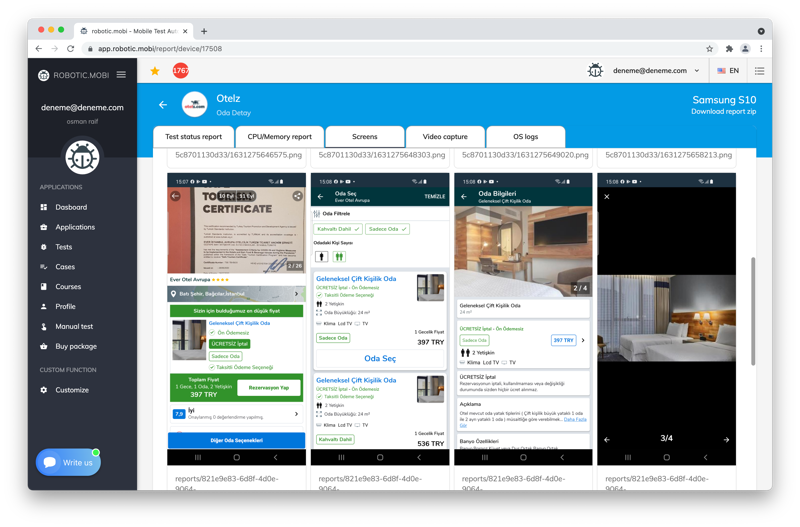Open the Customize settings gear
This screenshot has width=800, height=527.
click(x=44, y=390)
